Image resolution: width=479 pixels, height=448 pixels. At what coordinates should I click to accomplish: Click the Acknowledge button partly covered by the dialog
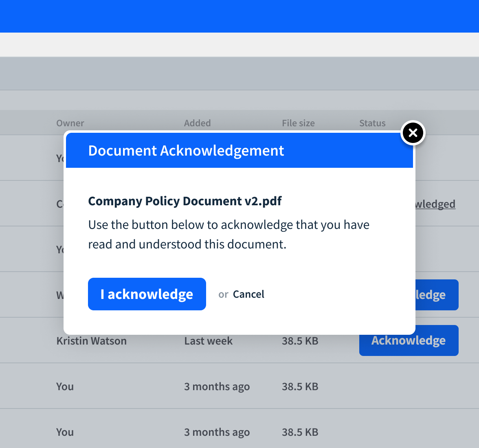point(437,295)
